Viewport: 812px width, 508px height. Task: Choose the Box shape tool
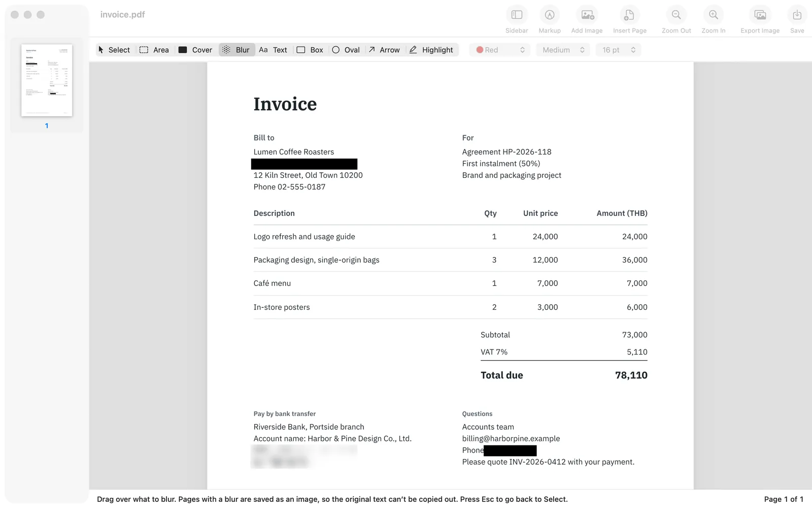click(x=310, y=50)
